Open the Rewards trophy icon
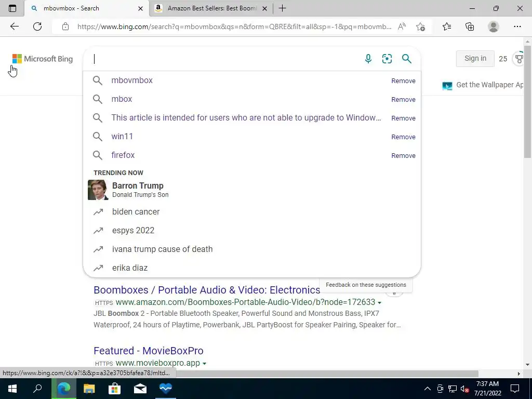 519,59
